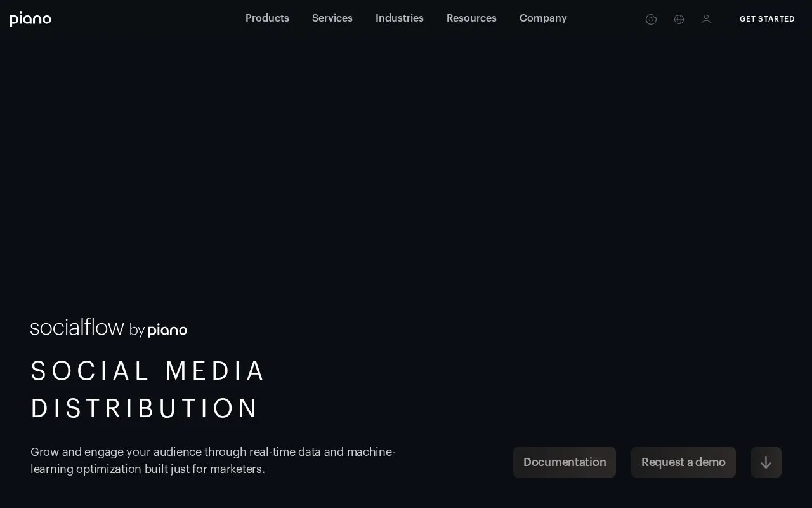The height and width of the screenshot is (508, 812).
Task: Open the Documentation button
Action: [565, 462]
